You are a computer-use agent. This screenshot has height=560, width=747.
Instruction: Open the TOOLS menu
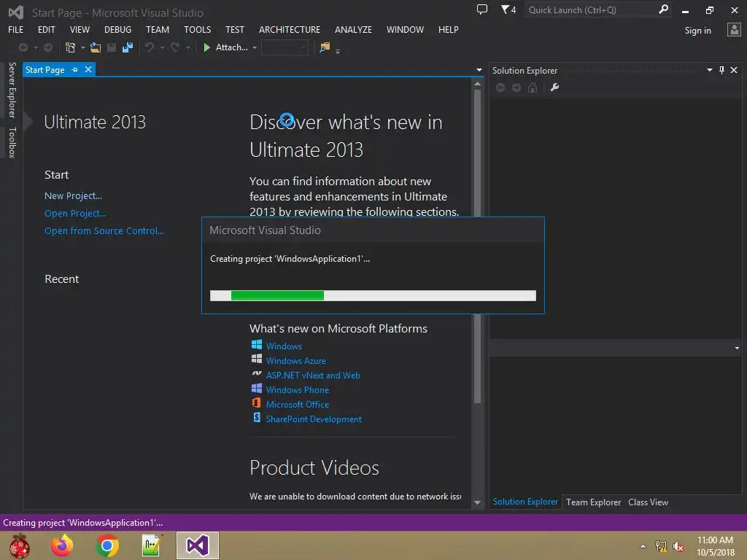197,29
